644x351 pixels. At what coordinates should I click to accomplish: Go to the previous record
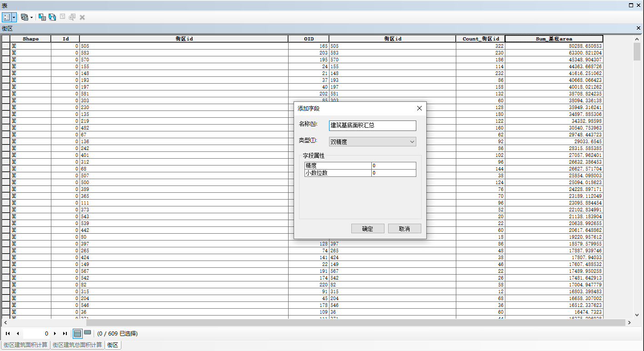[x=17, y=333]
